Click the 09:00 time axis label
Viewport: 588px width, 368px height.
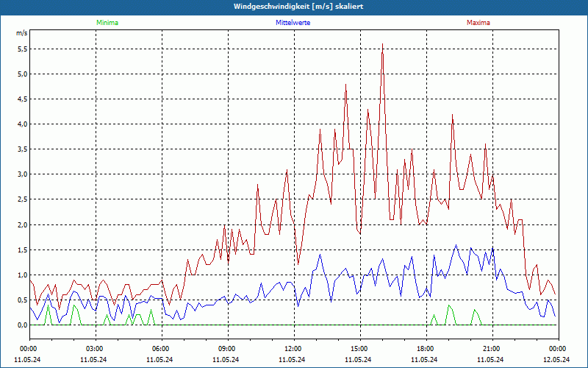[x=228, y=349]
